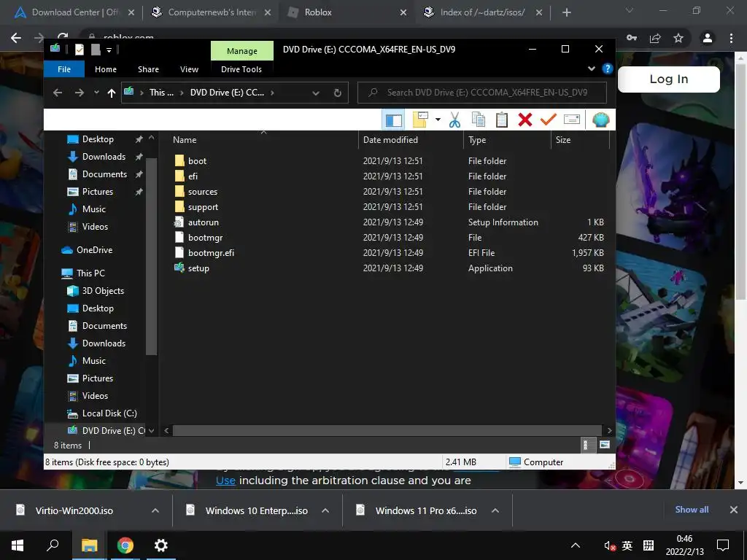The height and width of the screenshot is (560, 747).
Task: Open Windows 11 Pro x6....iso download options arrow
Action: 495,510
